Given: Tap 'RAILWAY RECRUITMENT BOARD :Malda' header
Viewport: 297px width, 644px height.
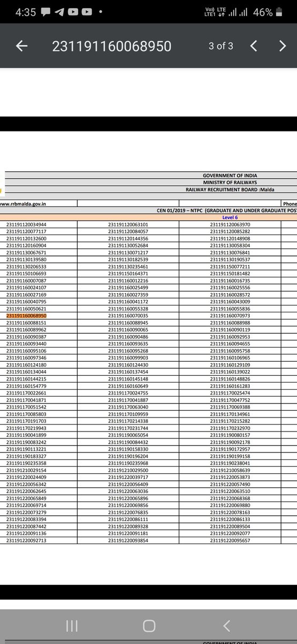Looking at the screenshot, I should [229, 189].
